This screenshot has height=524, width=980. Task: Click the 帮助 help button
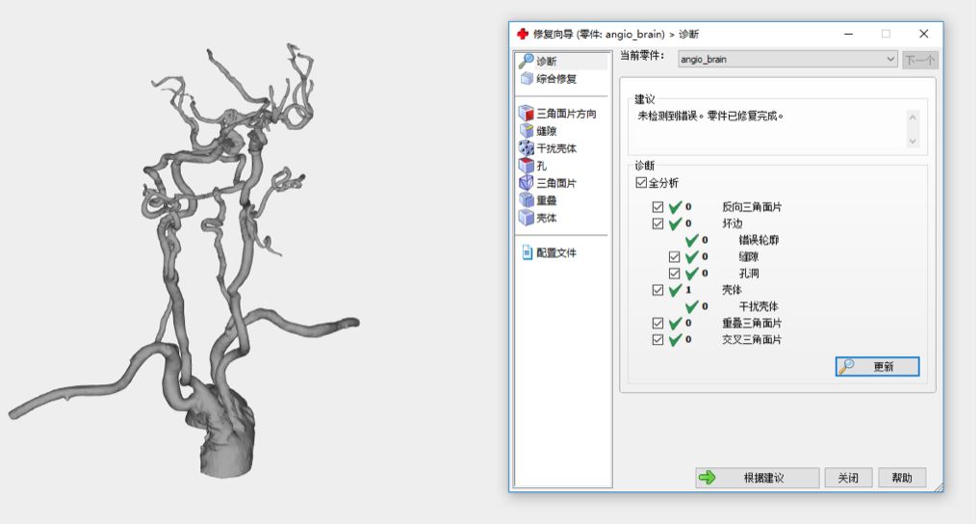(902, 478)
